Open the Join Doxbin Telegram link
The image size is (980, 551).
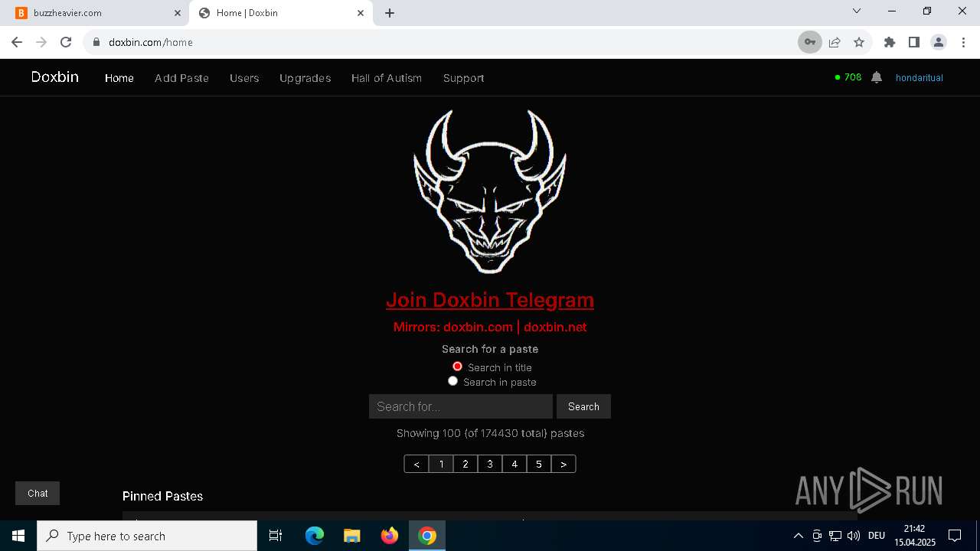tap(490, 300)
